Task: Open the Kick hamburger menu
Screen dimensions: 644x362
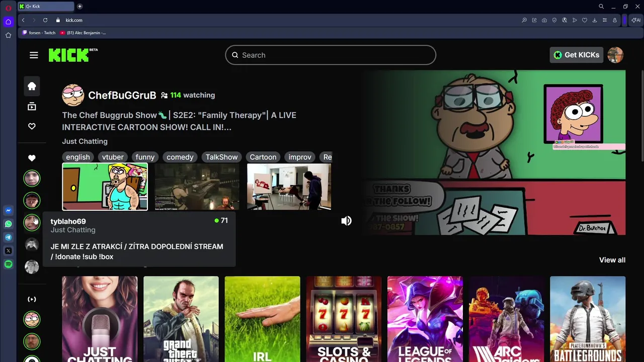Action: [x=34, y=55]
